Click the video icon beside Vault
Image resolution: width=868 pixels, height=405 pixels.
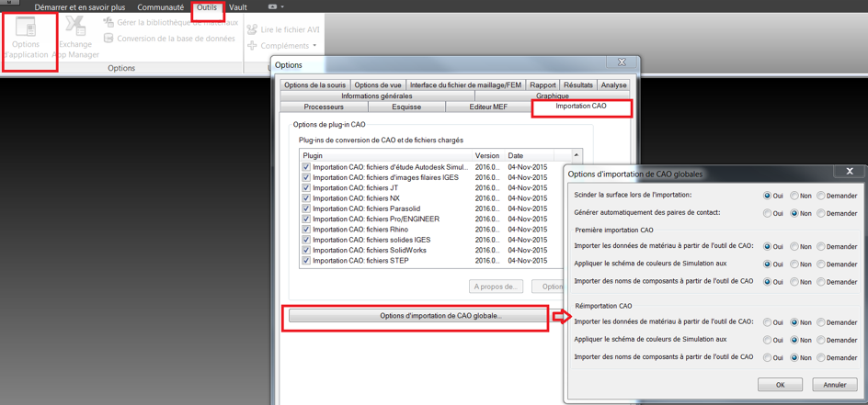point(272,7)
